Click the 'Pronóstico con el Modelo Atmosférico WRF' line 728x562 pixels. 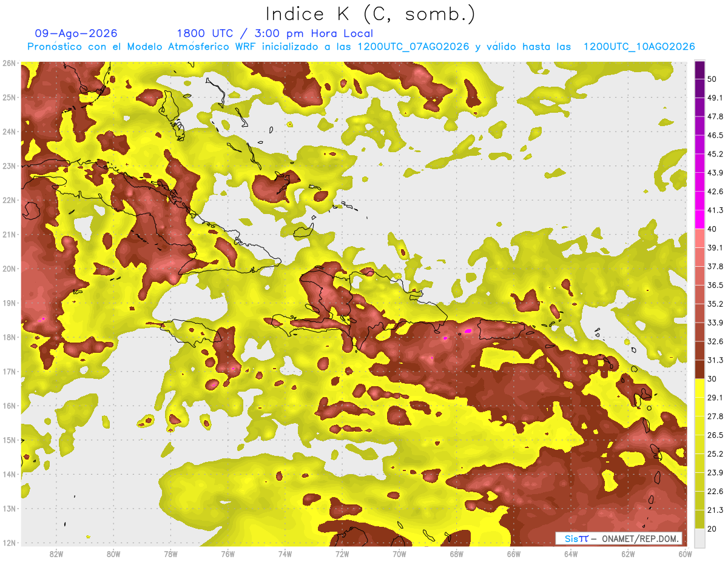361,47
